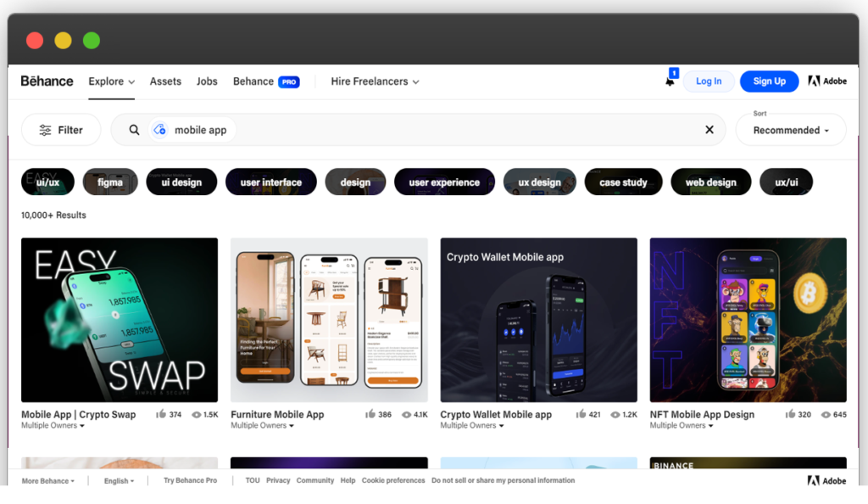The width and height of the screenshot is (868, 504).
Task: Click the filter sliders icon
Action: [x=46, y=130]
